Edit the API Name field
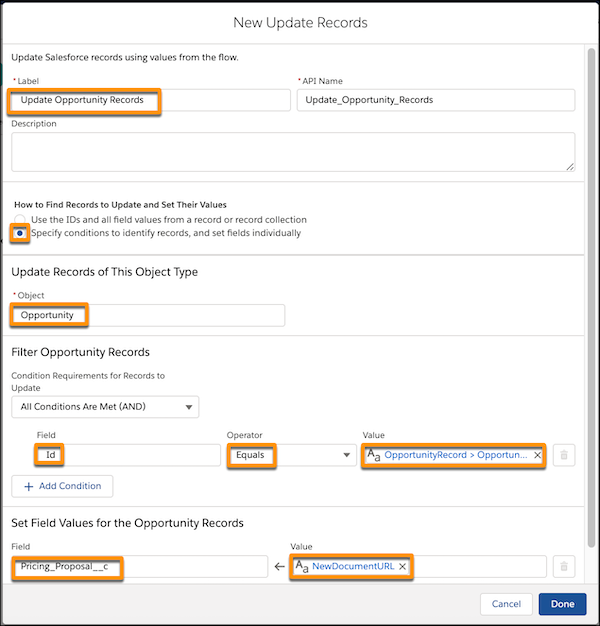The image size is (600, 626). point(436,100)
